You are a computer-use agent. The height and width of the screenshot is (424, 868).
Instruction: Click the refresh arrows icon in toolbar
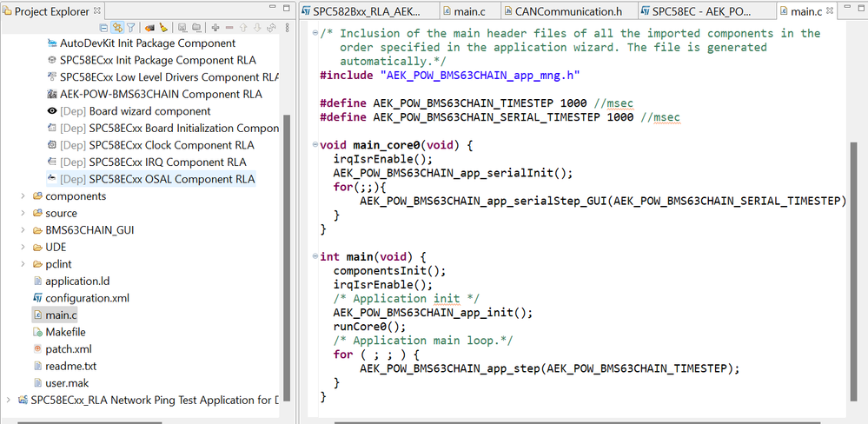271,27
